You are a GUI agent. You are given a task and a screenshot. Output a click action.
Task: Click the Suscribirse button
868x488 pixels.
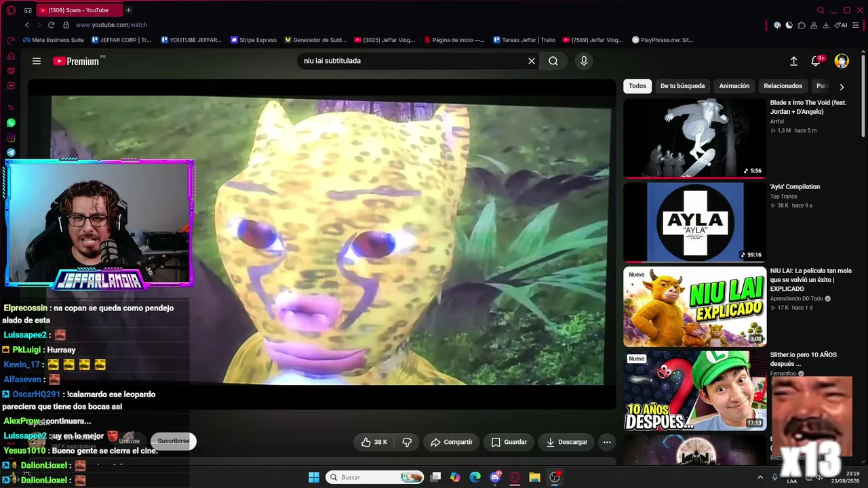[x=174, y=441]
